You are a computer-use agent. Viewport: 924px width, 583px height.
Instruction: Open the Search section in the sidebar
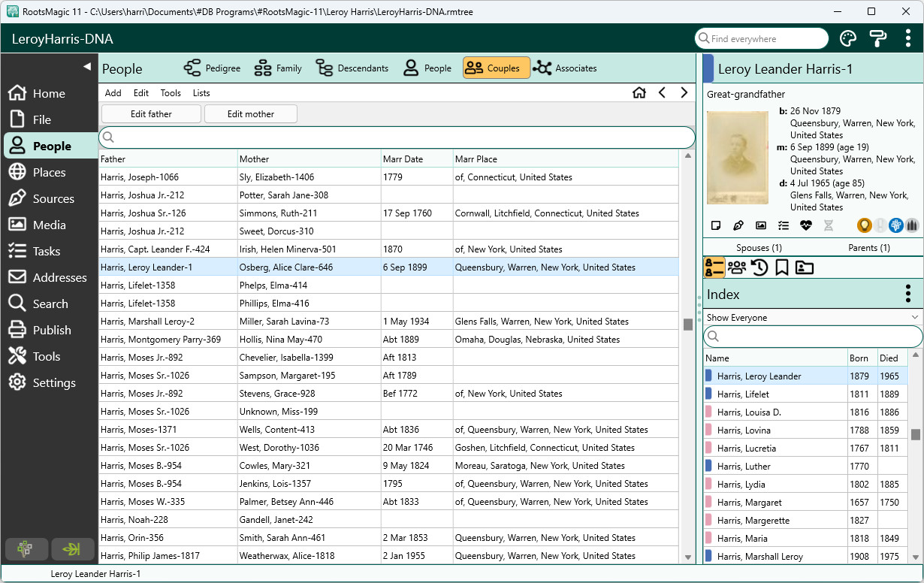(49, 304)
